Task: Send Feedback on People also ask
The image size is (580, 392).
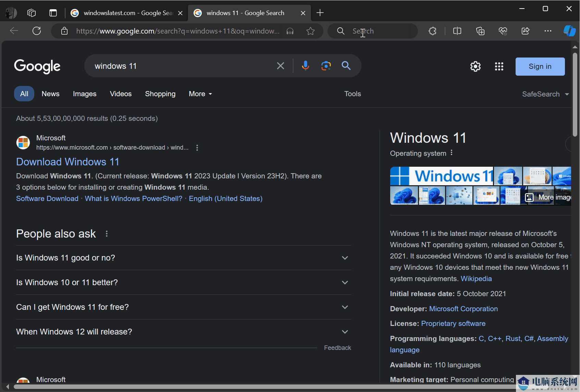Action: [x=337, y=348]
